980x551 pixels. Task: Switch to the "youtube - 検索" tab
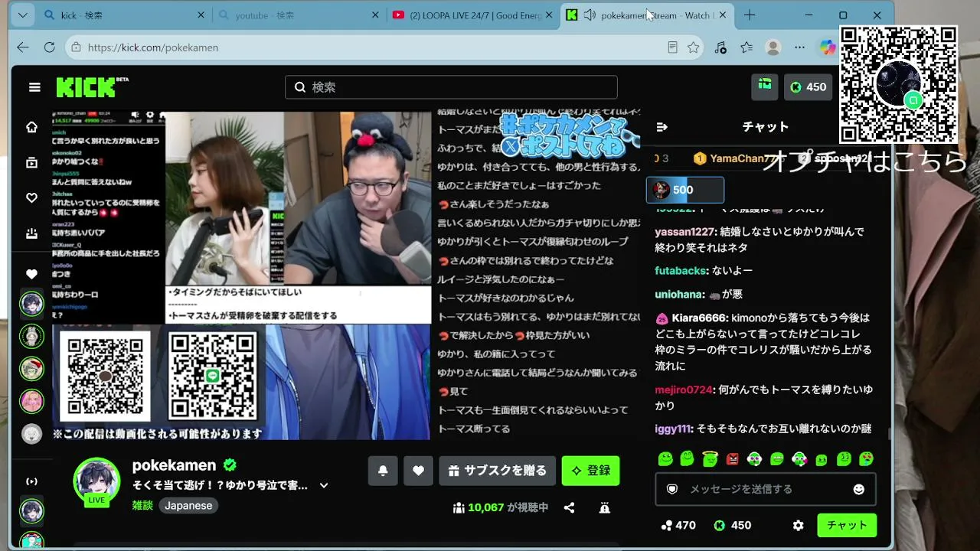pos(299,15)
